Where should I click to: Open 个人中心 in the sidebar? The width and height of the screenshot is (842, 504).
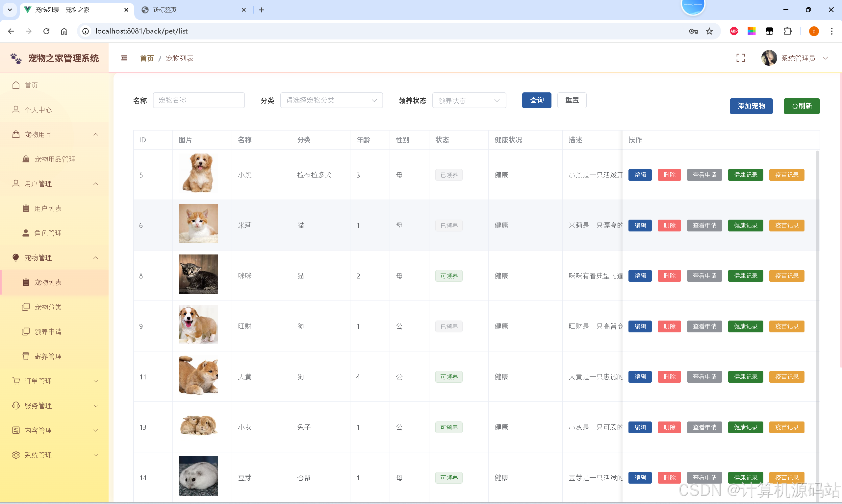[54, 110]
